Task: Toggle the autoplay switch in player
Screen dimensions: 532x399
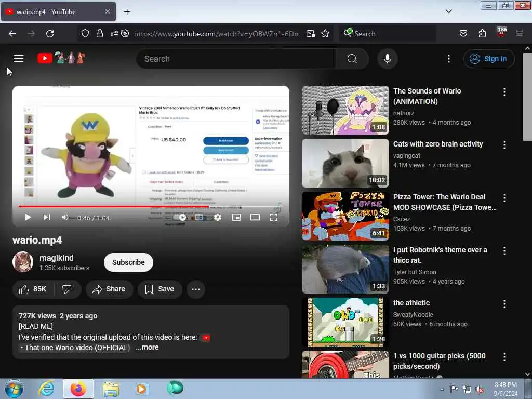Action: 180,218
